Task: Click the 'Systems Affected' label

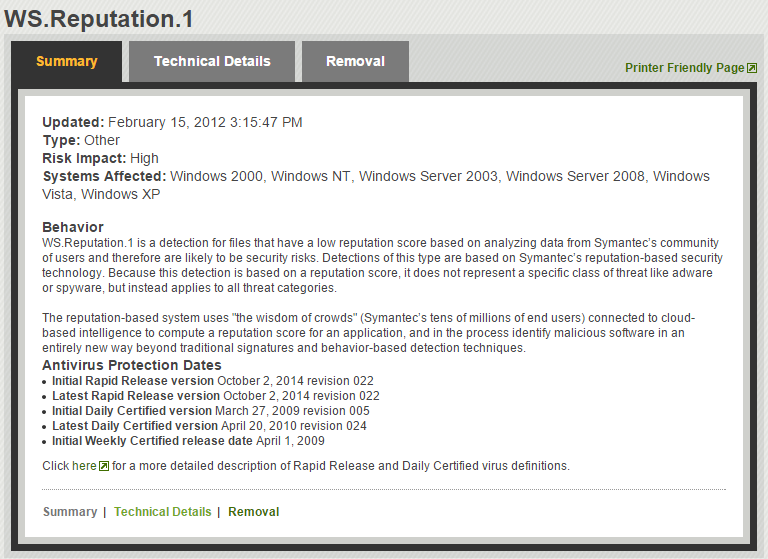Action: [x=104, y=176]
